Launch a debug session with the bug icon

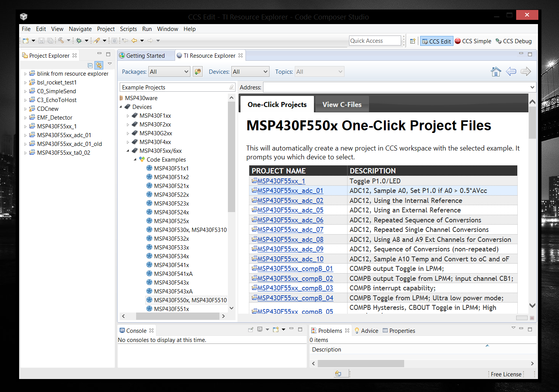click(78, 40)
